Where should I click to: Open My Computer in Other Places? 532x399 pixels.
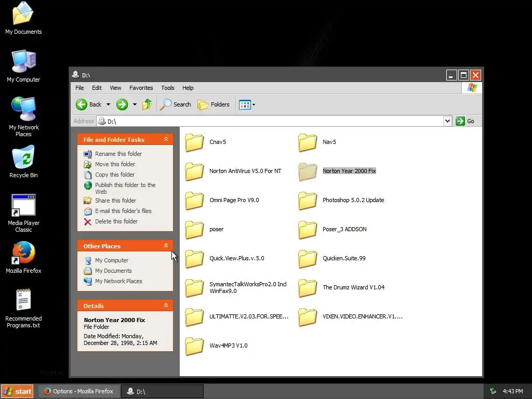click(112, 261)
